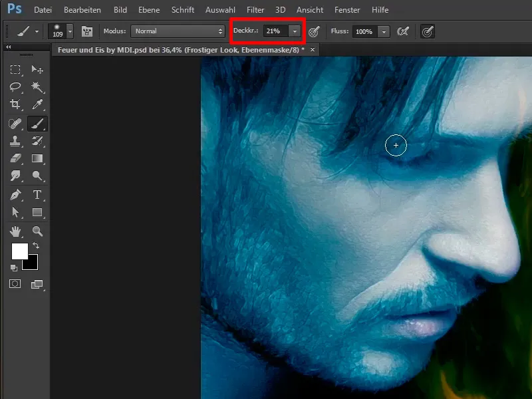Select the Crop tool
The width and height of the screenshot is (532, 399).
tap(15, 104)
